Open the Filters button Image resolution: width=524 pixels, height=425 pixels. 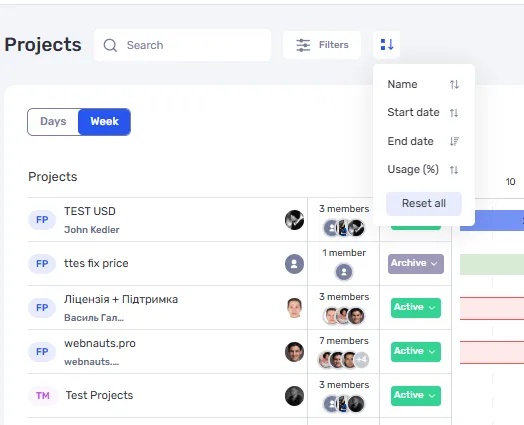coord(322,45)
